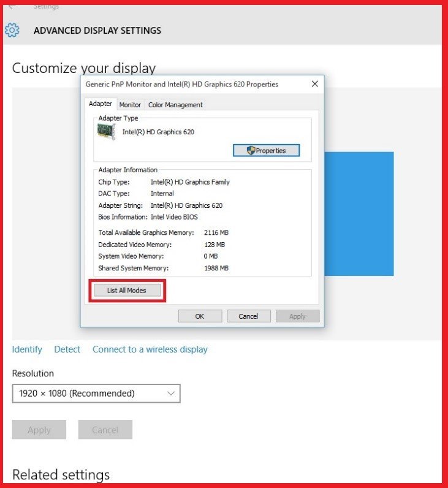Expand the Resolution dropdown
Screen dimensions: 448x488
96,394
